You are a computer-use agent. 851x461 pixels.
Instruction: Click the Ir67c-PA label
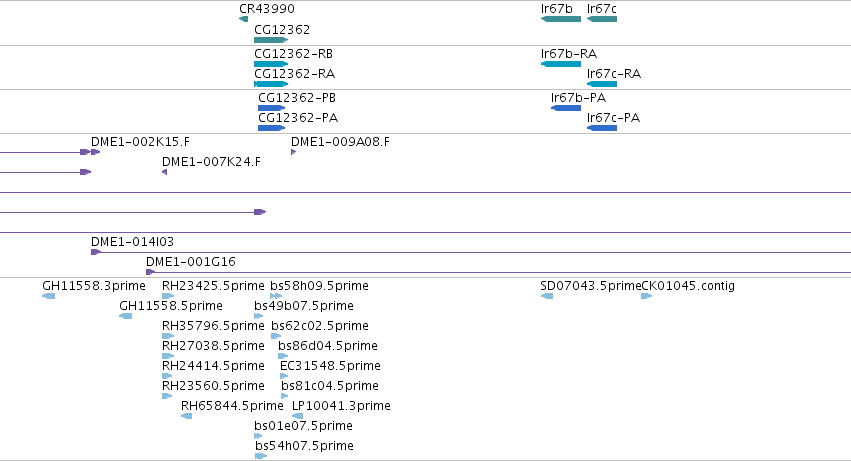point(613,118)
